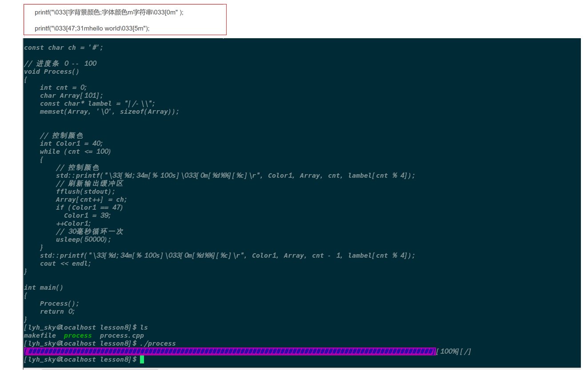Click the "if (Color1 == 47)" condition
The height and width of the screenshot is (371, 588).
[x=89, y=207]
